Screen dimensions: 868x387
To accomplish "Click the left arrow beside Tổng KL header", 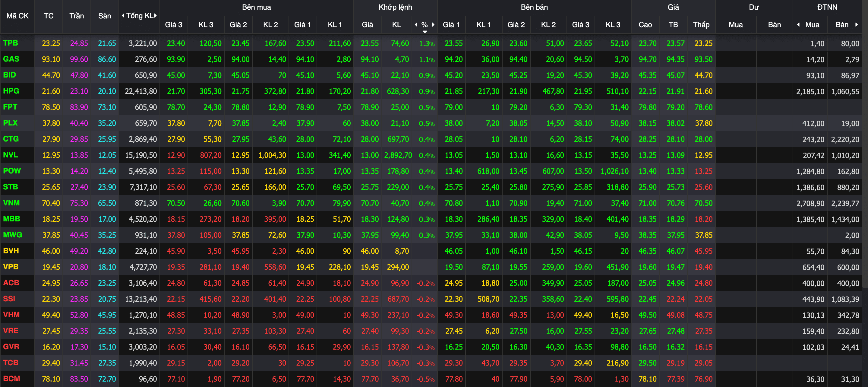I will point(123,15).
